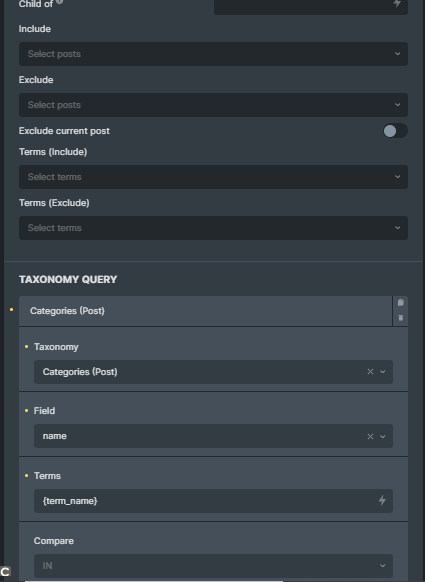Open the Include select posts dropdown
This screenshot has height=582, width=425.
click(213, 54)
